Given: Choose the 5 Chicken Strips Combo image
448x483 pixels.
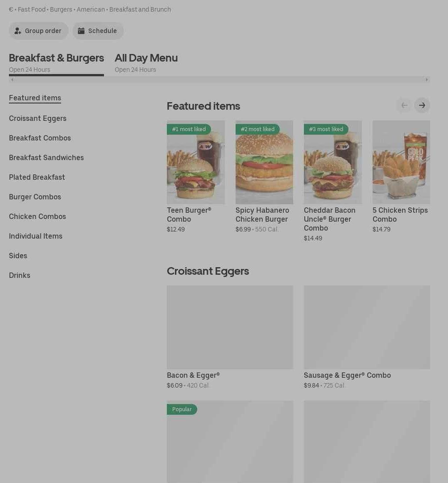Looking at the screenshot, I should 401,162.
